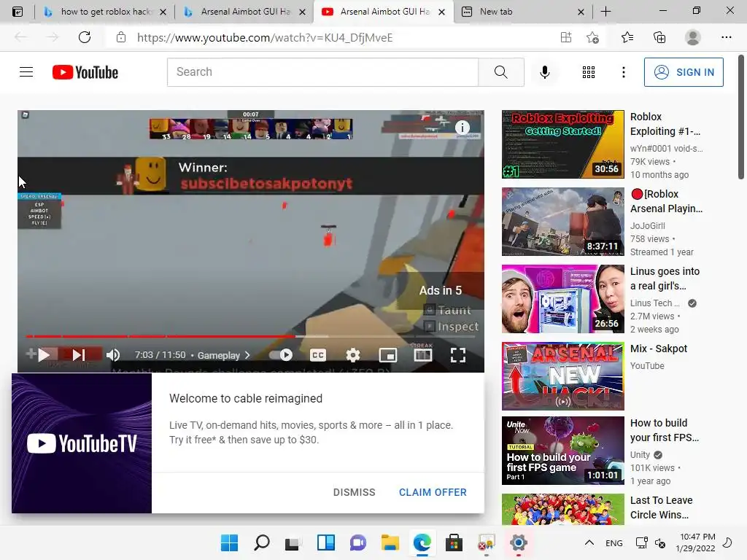Open YouTube settings three-dot menu
The height and width of the screenshot is (560, 747).
pos(623,72)
